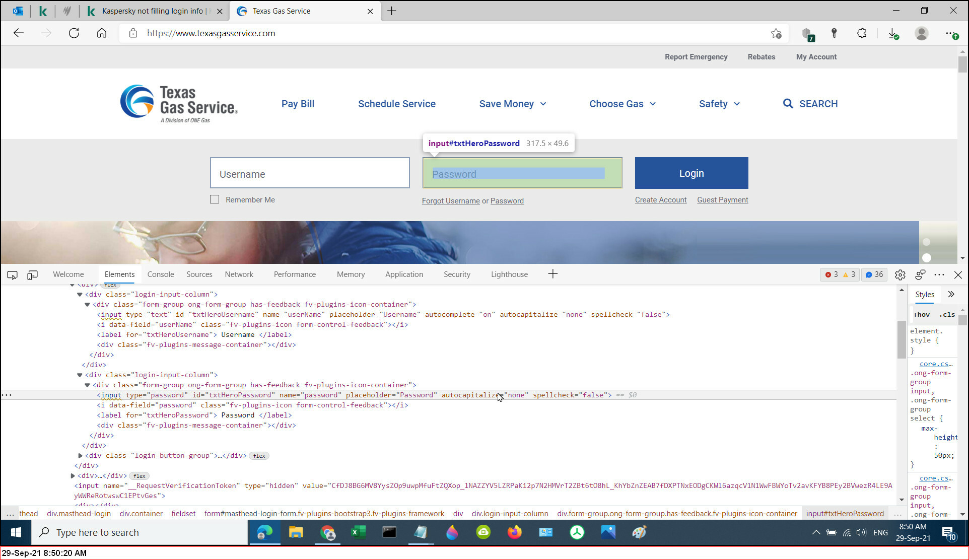This screenshot has width=969, height=560.
Task: Select form#masthead-login-form breadcrumb
Action: click(x=324, y=514)
